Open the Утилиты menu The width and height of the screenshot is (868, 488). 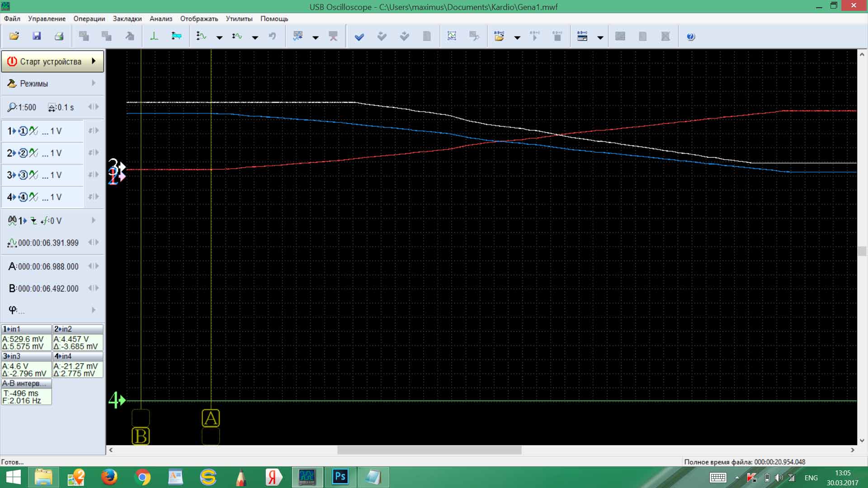click(x=239, y=19)
